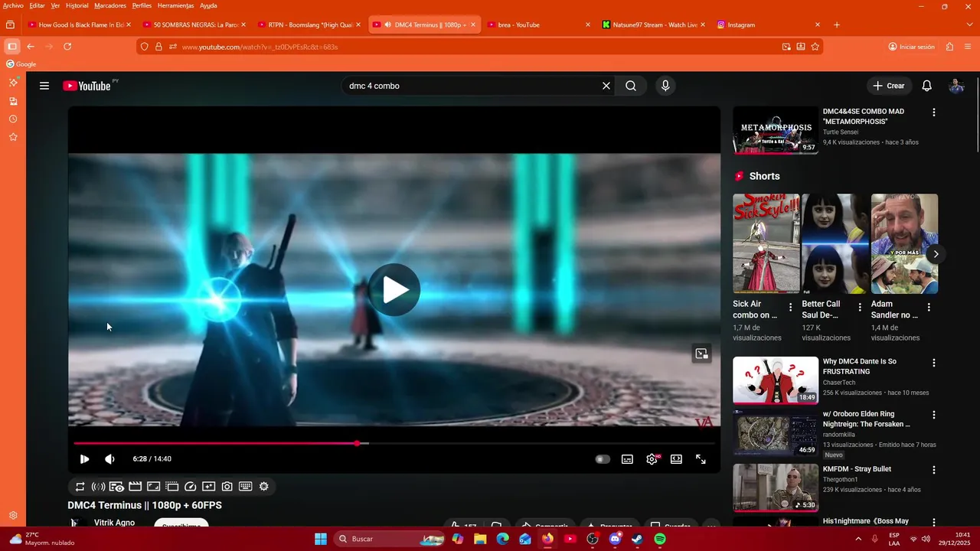
Task: Toggle cinema mode clapperboard icon
Action: point(135,487)
